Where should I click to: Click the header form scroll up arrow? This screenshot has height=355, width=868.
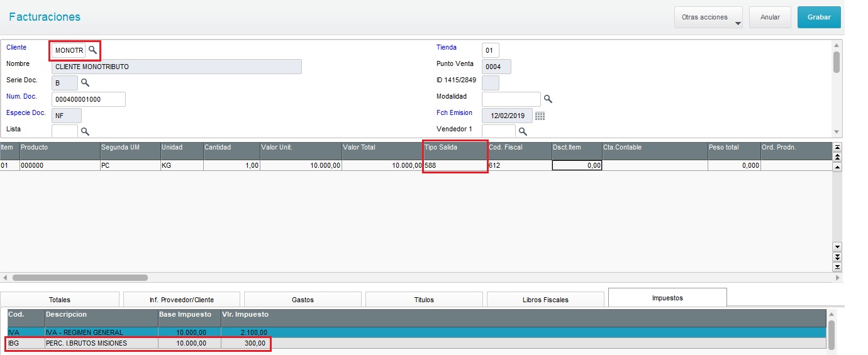[x=836, y=46]
